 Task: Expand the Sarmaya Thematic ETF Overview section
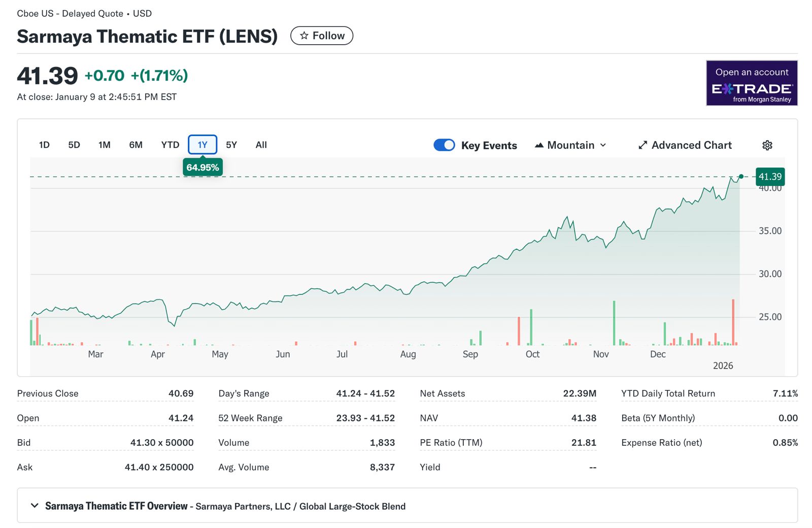coord(35,506)
